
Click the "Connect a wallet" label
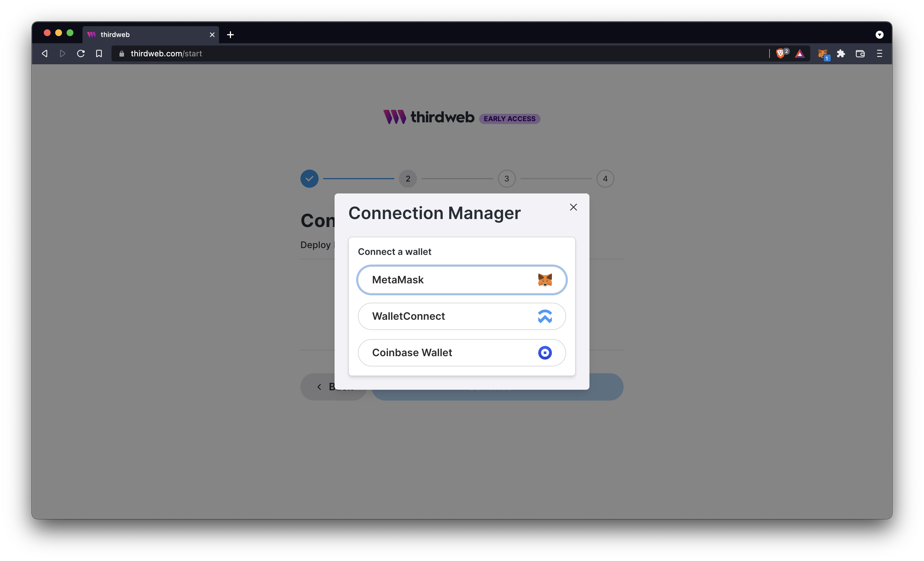coord(395,251)
